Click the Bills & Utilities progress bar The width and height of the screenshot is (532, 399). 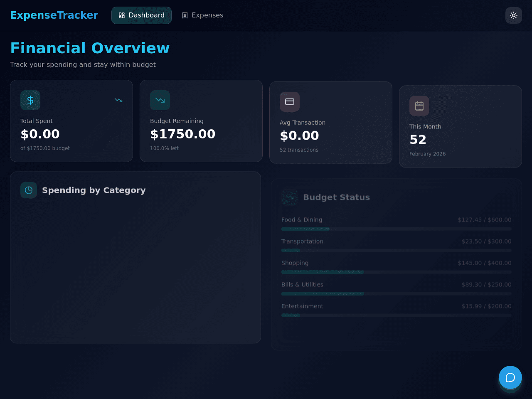point(397,294)
